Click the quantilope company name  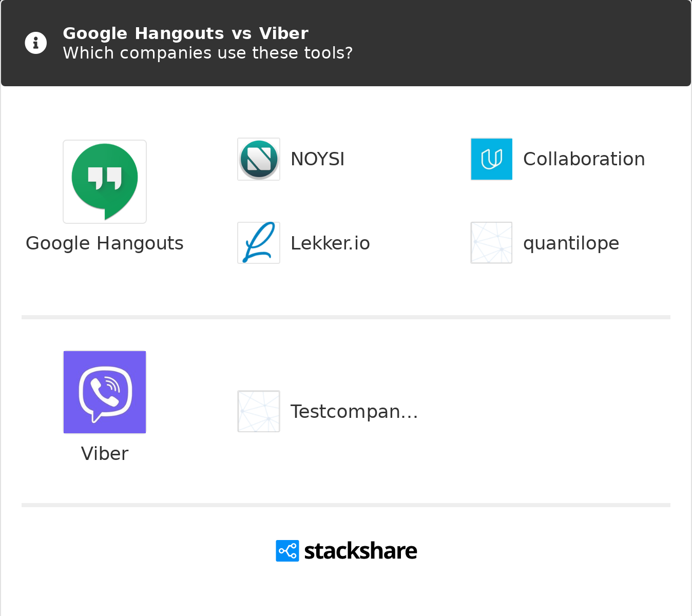571,243
